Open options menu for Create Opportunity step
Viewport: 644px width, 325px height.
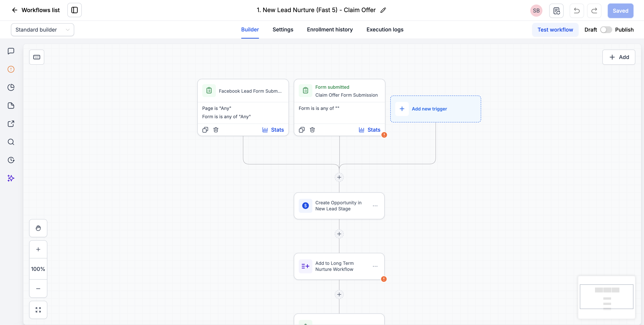(x=375, y=206)
